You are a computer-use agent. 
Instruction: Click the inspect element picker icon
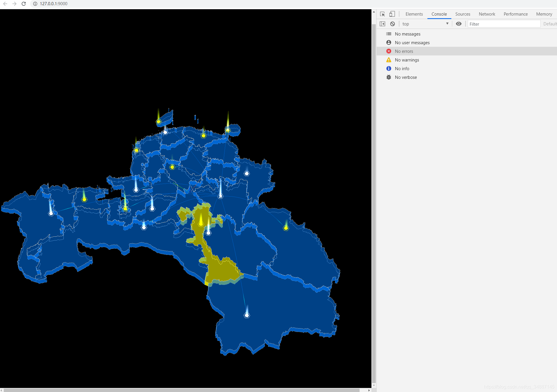382,14
